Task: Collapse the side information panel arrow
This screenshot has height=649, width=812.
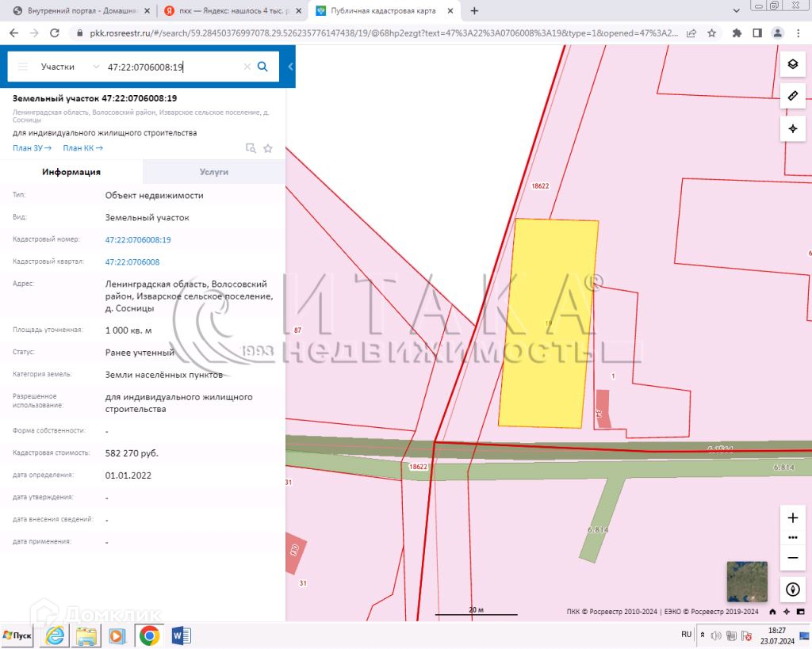Action: [x=290, y=67]
